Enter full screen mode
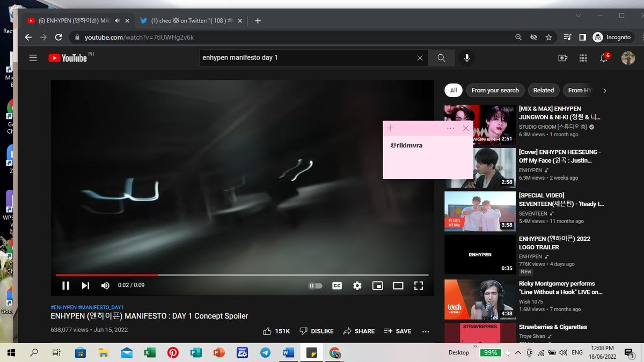Screen dimensions: 644x362 (419, 286)
